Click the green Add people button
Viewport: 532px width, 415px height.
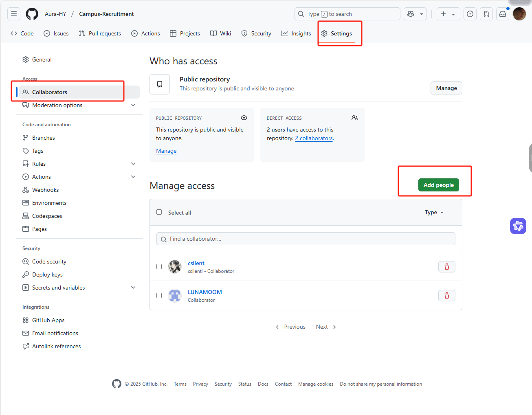(x=439, y=185)
